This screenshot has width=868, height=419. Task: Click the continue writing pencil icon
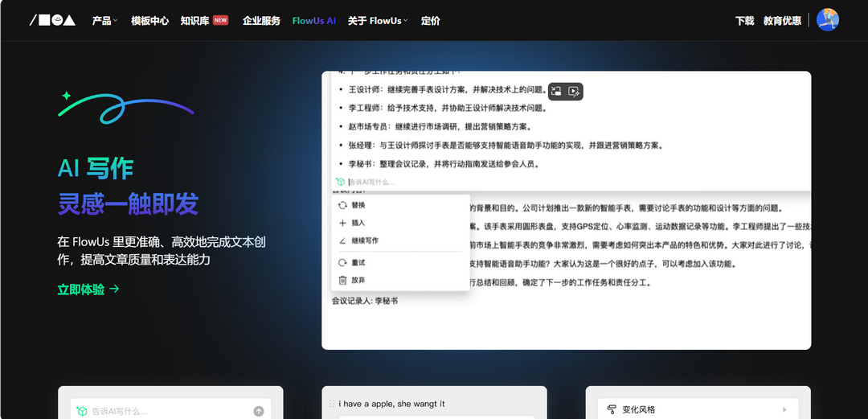pyautogui.click(x=342, y=240)
